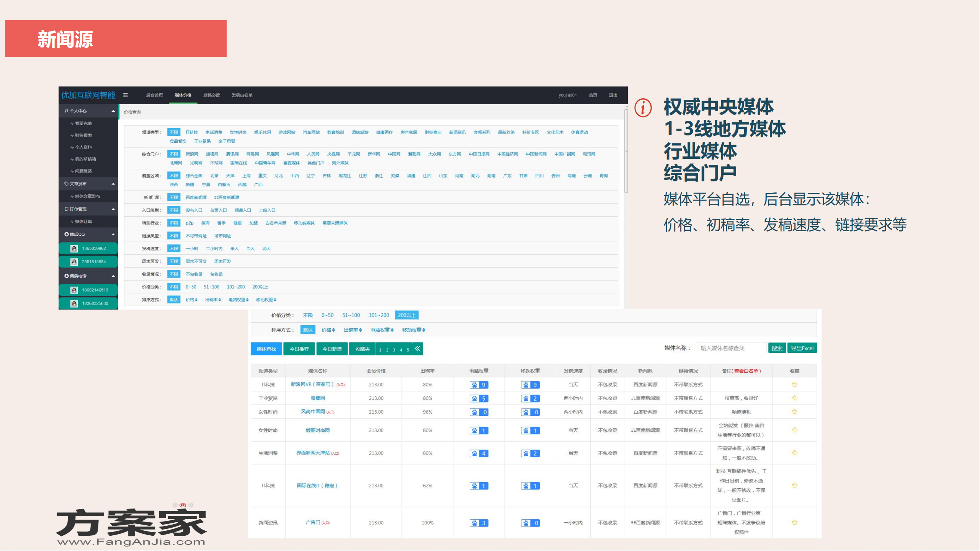This screenshot has width=980, height=551.
Task: Collapse the 售后电话 sidebar section
Action: [113, 276]
